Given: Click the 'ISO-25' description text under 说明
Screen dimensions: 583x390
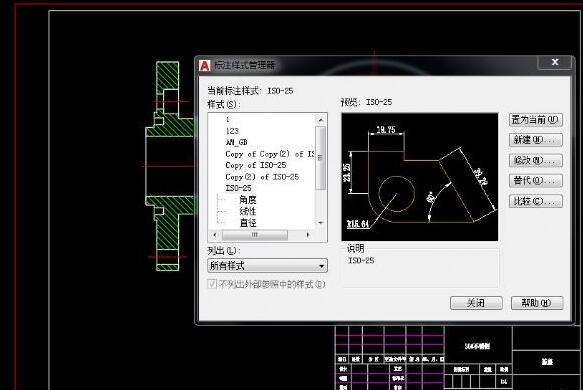Looking at the screenshot, I should point(361,260).
